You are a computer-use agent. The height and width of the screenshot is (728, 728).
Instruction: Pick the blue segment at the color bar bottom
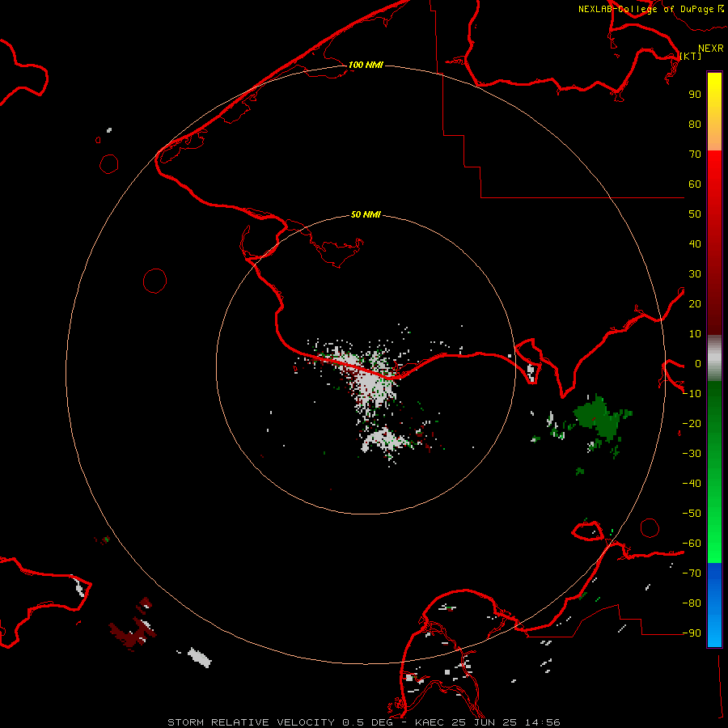(714, 605)
